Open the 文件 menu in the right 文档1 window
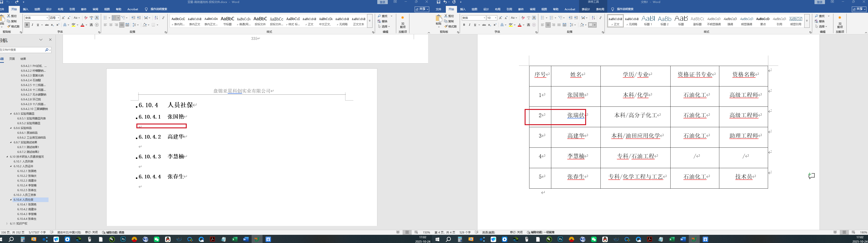This screenshot has height=243, width=868. tap(438, 9)
